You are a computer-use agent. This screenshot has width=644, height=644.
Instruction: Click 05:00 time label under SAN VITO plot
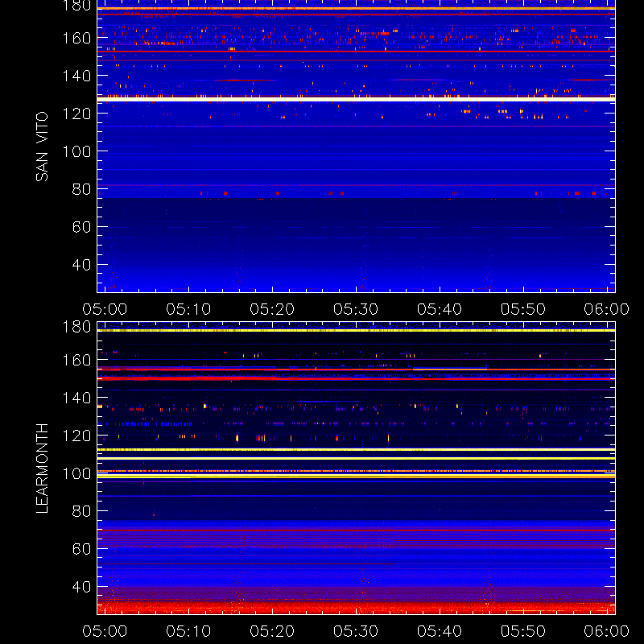[105, 309]
